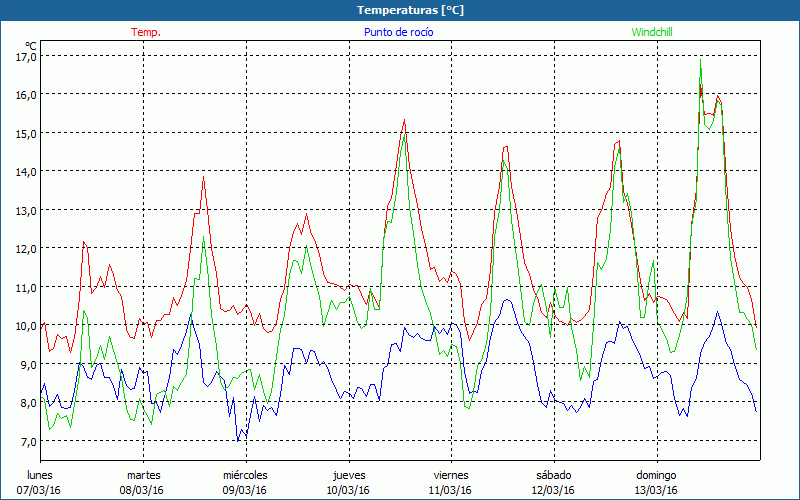
Task: Click the viernes 11/03/16 date label
Action: click(x=450, y=482)
